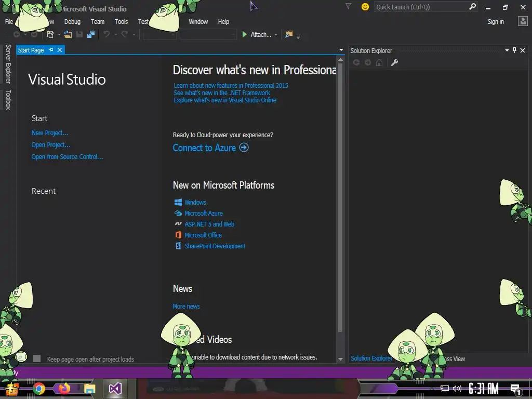Image resolution: width=532 pixels, height=399 pixels.
Task: Click the Solution Explorer Properties wrench icon
Action: (x=394, y=62)
